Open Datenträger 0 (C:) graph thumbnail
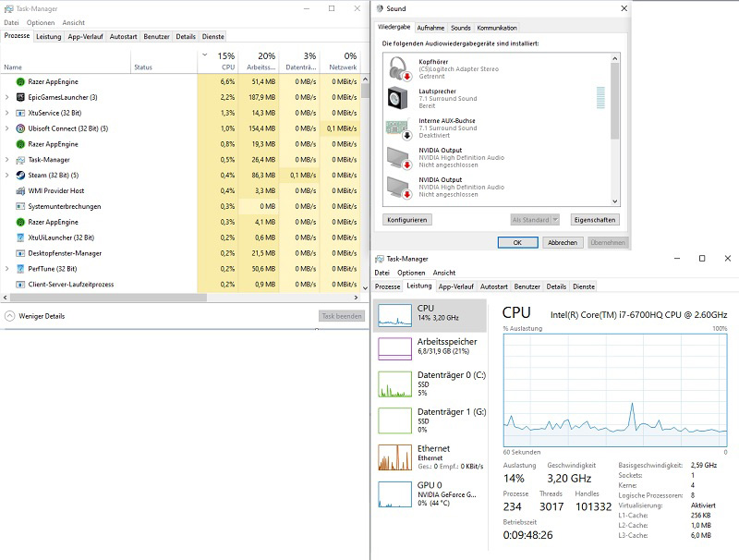The width and height of the screenshot is (739, 560). click(394, 383)
